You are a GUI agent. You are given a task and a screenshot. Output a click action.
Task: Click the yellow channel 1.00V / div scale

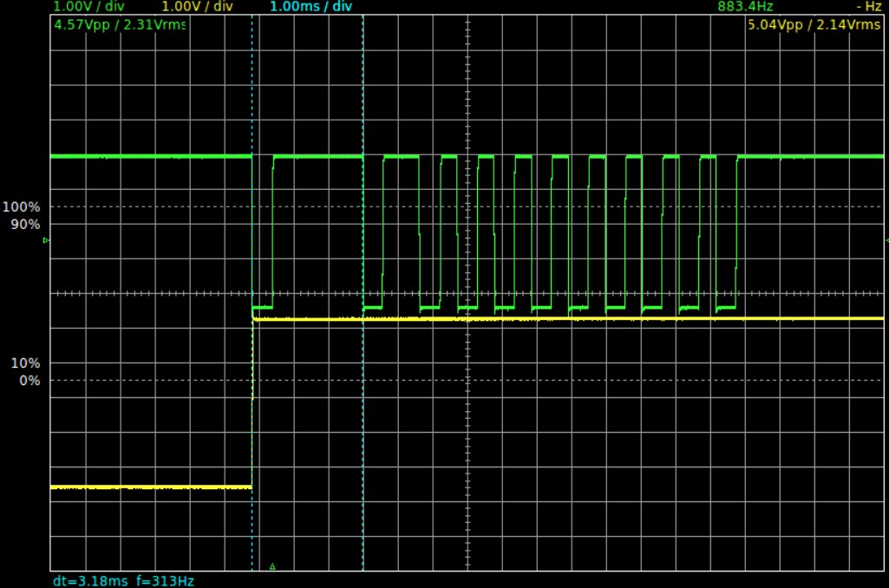(197, 7)
